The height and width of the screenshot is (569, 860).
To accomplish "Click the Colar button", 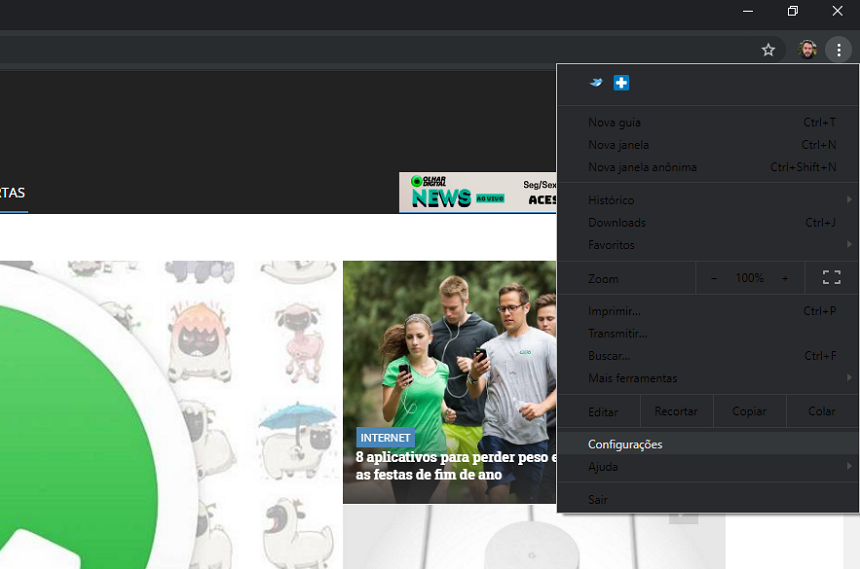I will pos(822,411).
